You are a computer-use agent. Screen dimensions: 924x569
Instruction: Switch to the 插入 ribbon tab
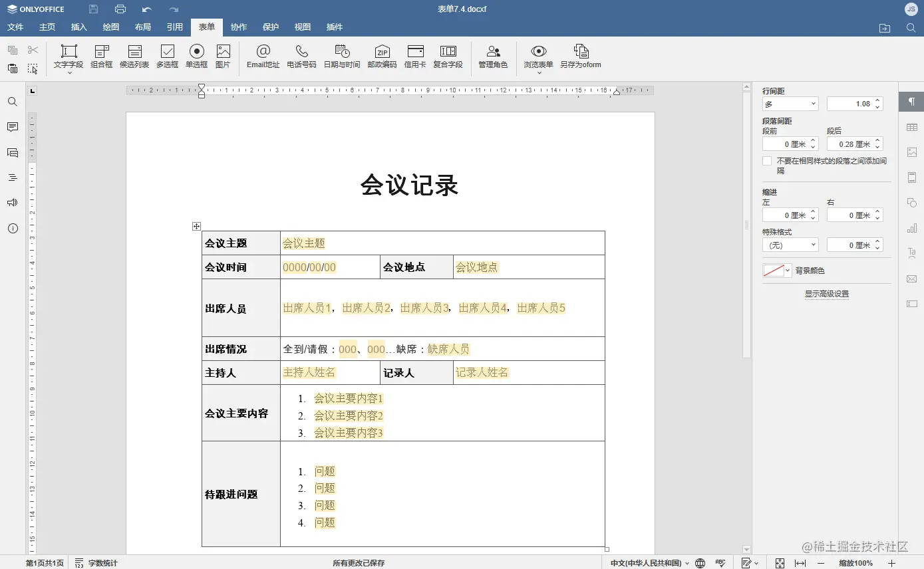coord(78,27)
